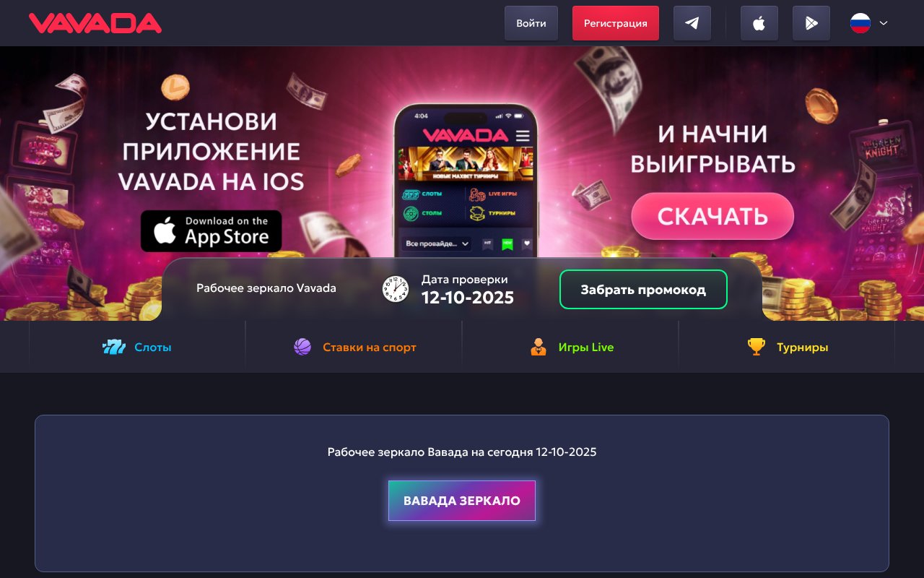Image resolution: width=924 pixels, height=578 pixels.
Task: Open the Apple iOS app icon button
Action: [759, 23]
